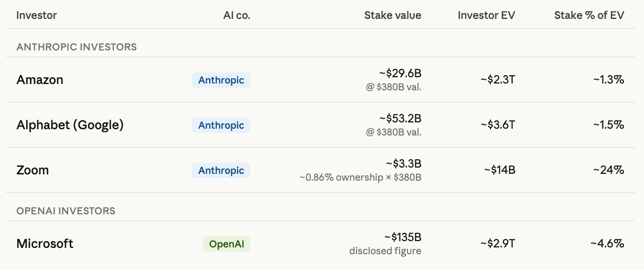Viewport: 644px width, 270px height.
Task: Select the Stake % of EV header
Action: tap(589, 15)
